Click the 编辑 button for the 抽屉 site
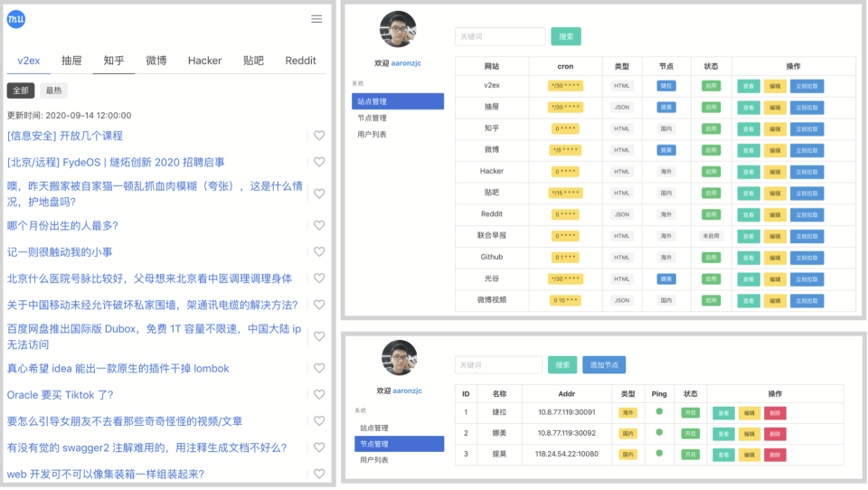The image size is (868, 490). (775, 108)
